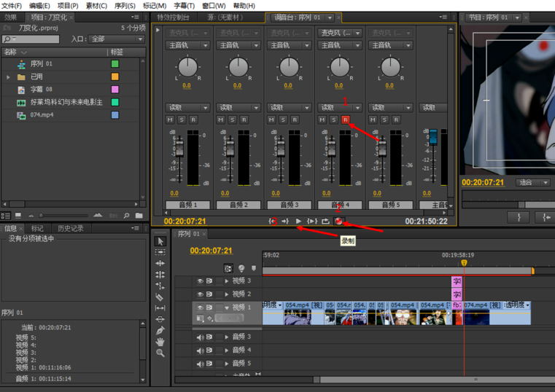
Task: Select the Zoom magnifier tool
Action: point(160,353)
